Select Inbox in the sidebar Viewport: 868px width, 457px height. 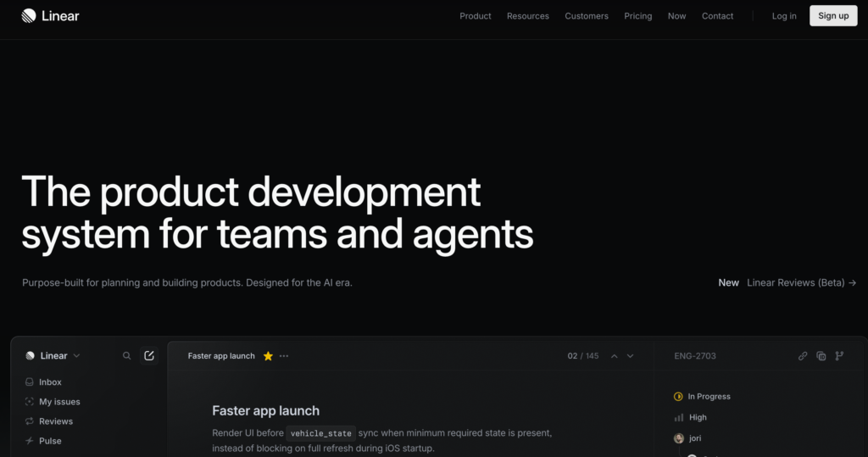(50, 382)
